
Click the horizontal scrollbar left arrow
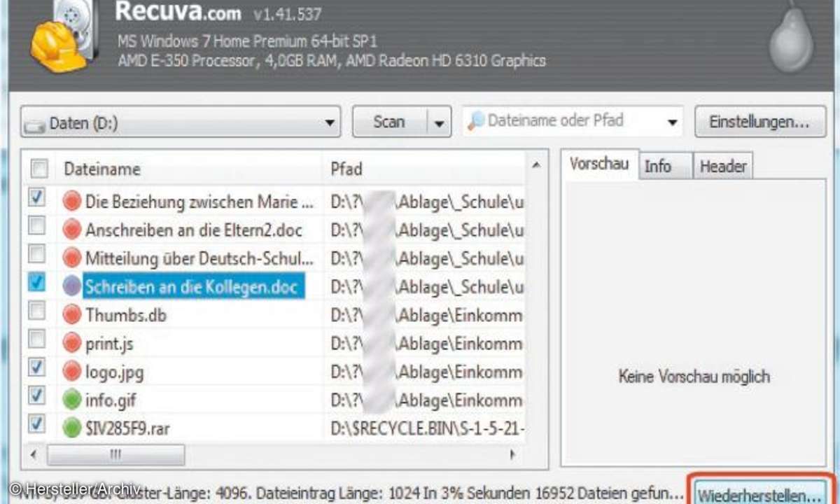pos(33,454)
